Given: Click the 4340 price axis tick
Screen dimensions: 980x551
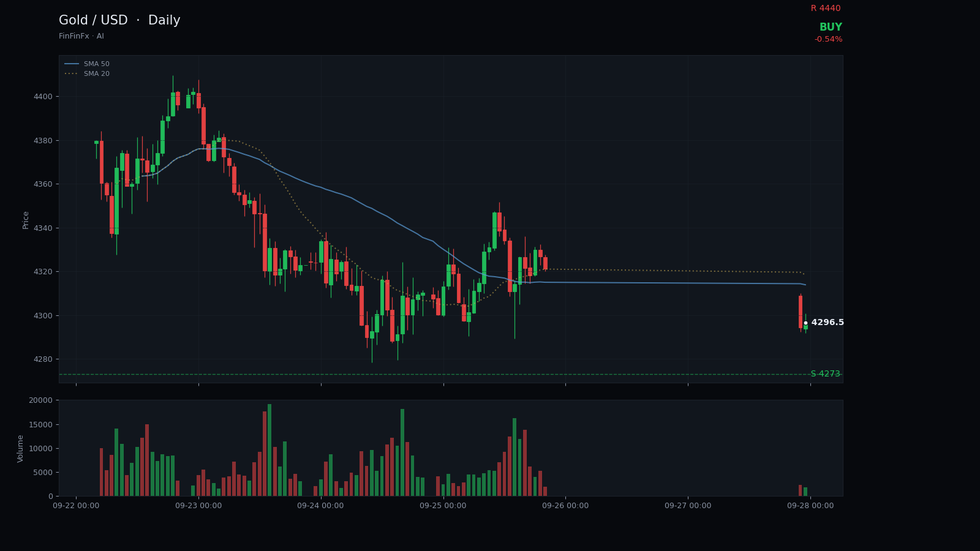Looking at the screenshot, I should tap(43, 228).
